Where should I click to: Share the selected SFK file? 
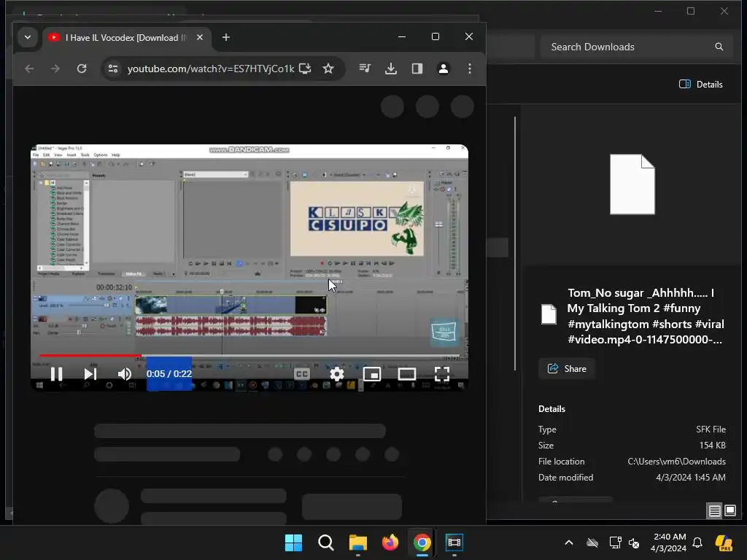click(x=567, y=368)
